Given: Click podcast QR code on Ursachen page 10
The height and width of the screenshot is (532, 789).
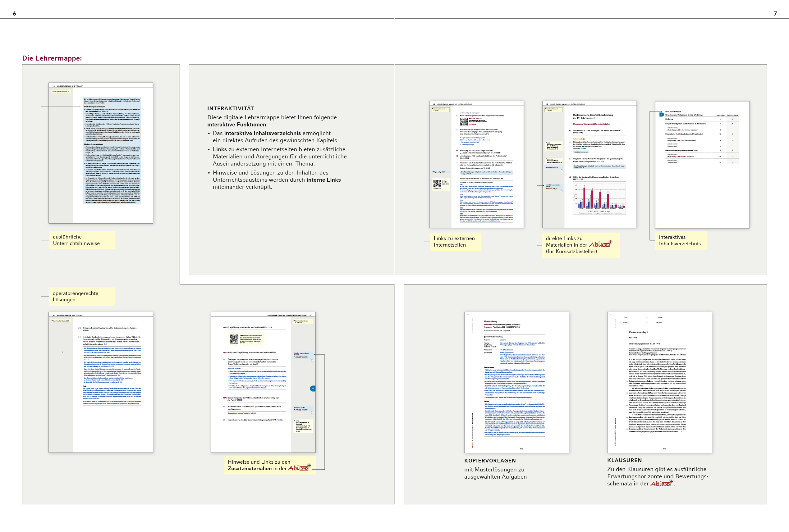Looking at the screenshot, I should [x=463, y=121].
